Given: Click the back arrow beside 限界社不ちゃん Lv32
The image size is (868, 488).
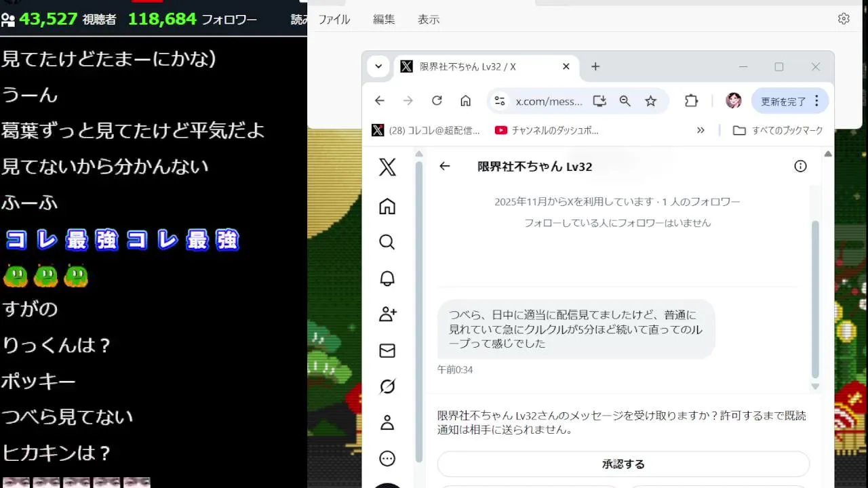Looking at the screenshot, I should click(445, 166).
